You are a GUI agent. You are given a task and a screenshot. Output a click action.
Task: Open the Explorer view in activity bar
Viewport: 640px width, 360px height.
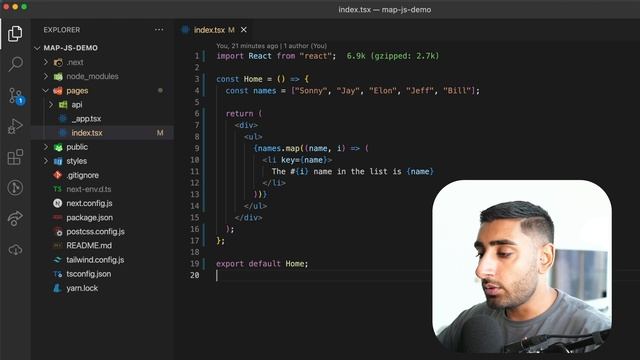coord(15,33)
